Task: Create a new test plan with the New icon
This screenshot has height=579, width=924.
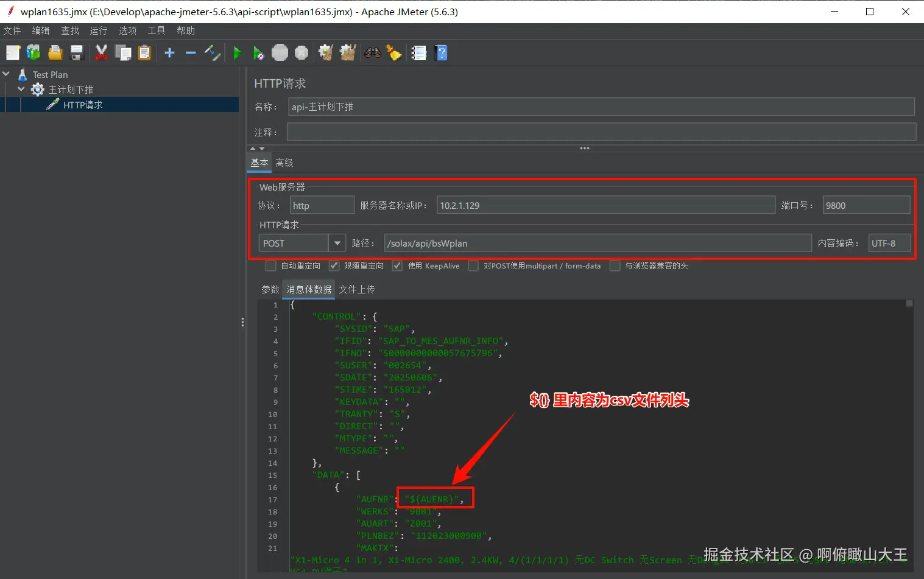Action: (13, 53)
